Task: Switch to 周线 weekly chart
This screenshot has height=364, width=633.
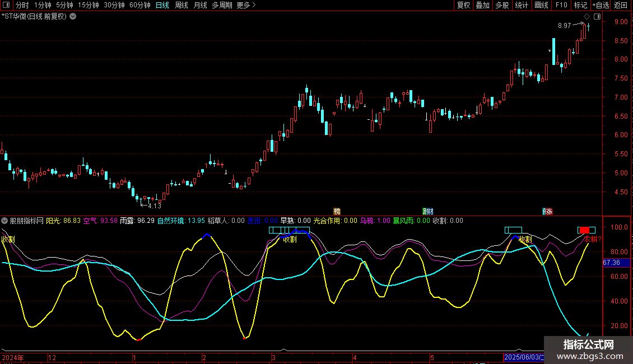Action: point(181,5)
